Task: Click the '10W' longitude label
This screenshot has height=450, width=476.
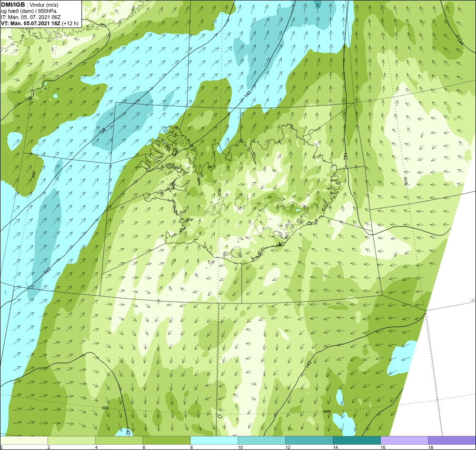Action: tap(405, 181)
